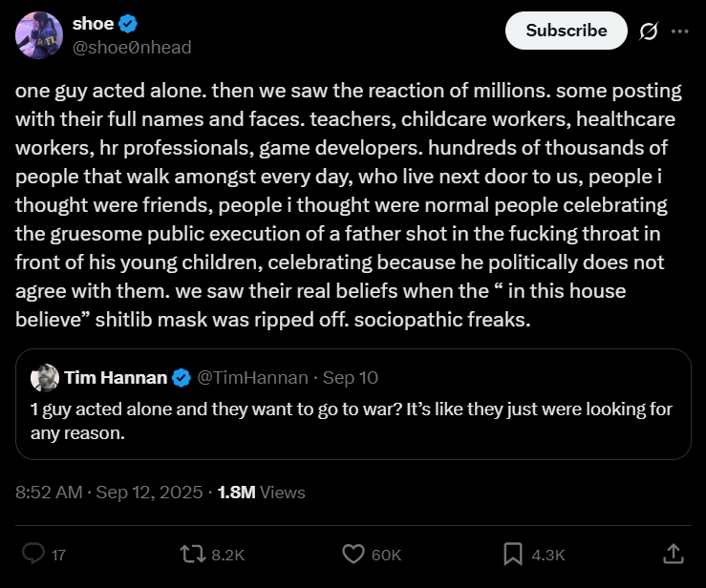Click shoe's blue verified badge

[x=129, y=23]
